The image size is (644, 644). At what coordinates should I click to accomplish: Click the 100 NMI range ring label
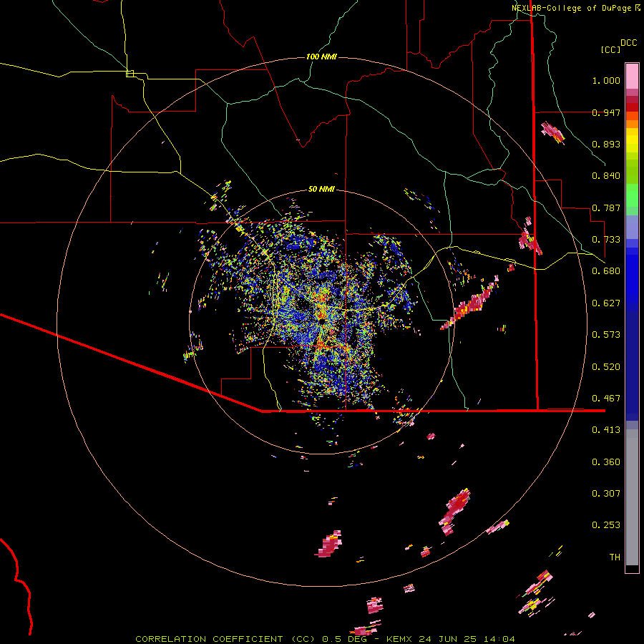tap(321, 57)
